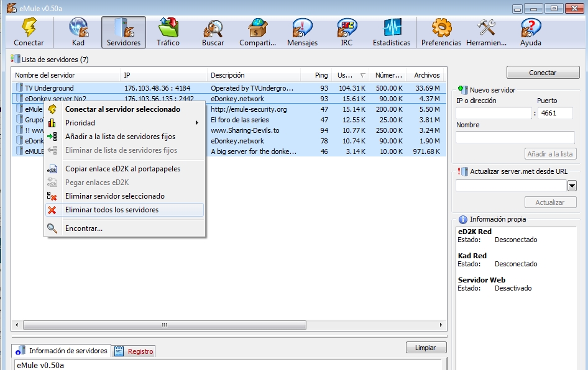
Task: Sort by Nombre del servidor column
Action: click(x=66, y=75)
